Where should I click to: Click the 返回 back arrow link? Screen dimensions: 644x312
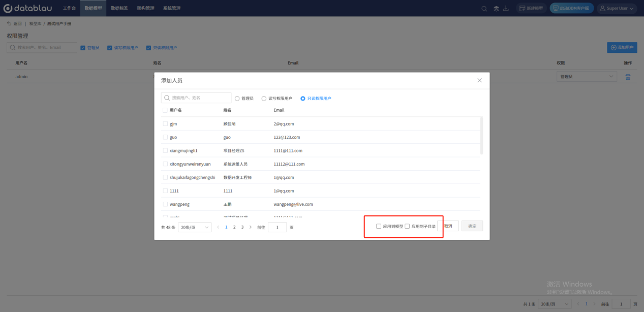click(x=14, y=24)
